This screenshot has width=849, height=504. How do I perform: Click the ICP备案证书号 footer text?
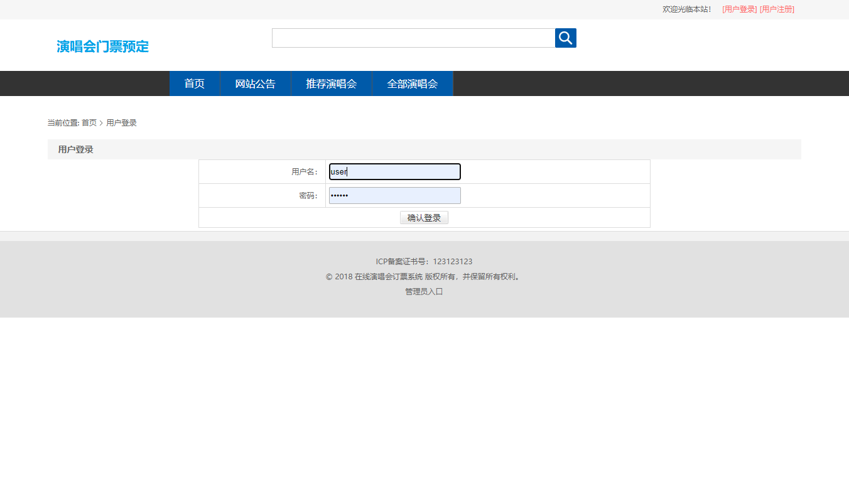coord(424,261)
